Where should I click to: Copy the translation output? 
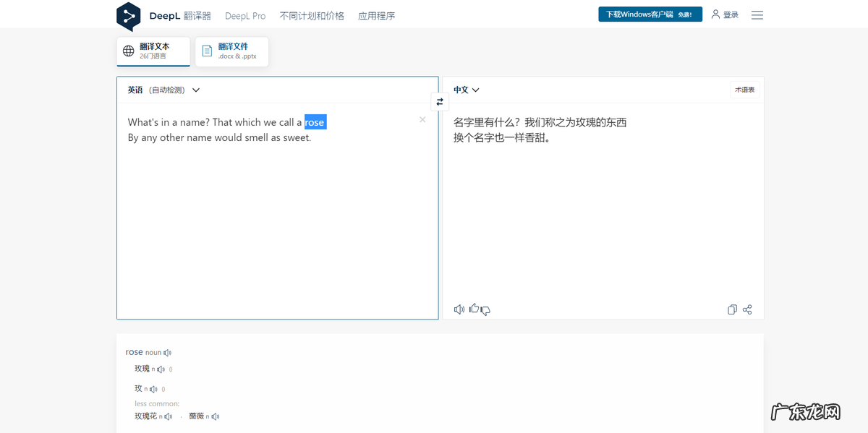click(732, 309)
